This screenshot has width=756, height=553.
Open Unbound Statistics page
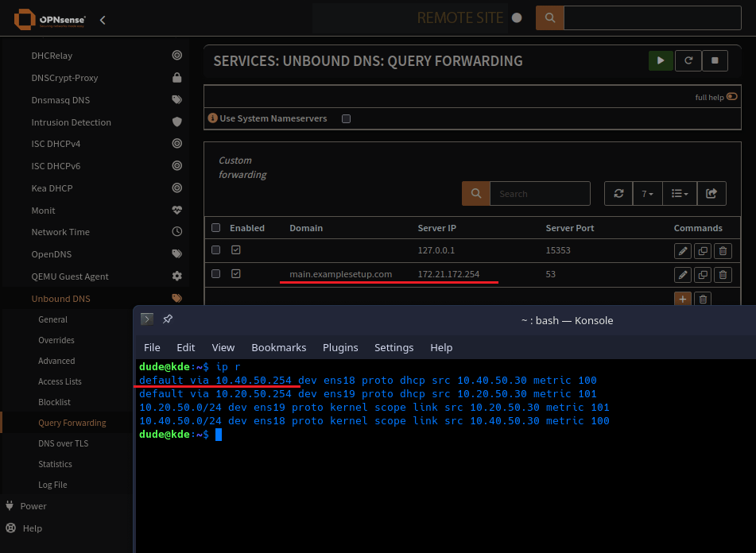click(55, 464)
